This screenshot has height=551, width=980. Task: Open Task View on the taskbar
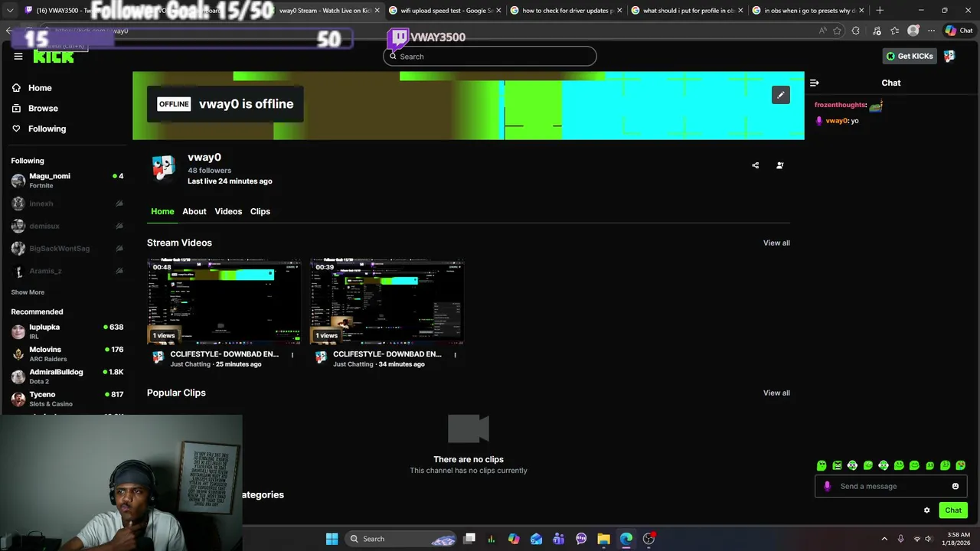click(469, 539)
